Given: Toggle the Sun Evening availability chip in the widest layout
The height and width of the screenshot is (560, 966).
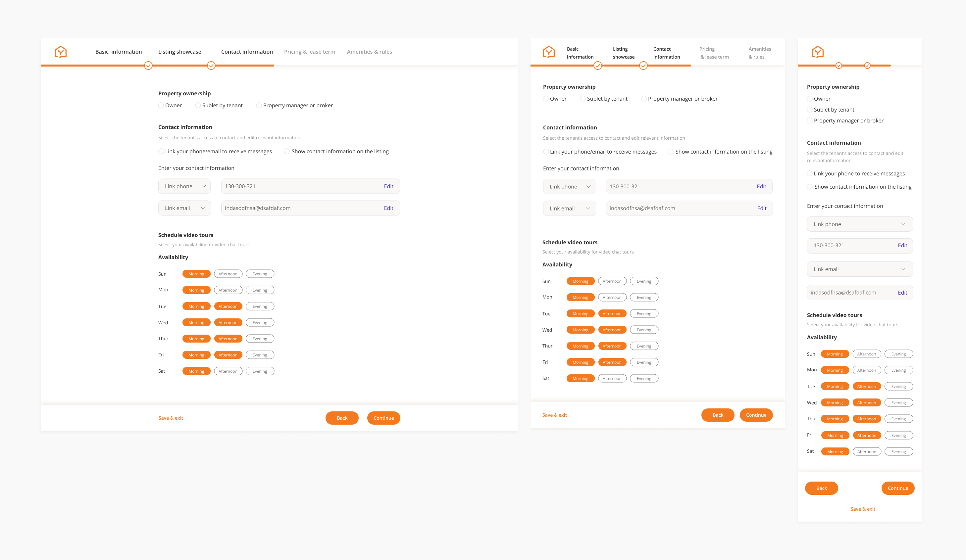Looking at the screenshot, I should [260, 274].
